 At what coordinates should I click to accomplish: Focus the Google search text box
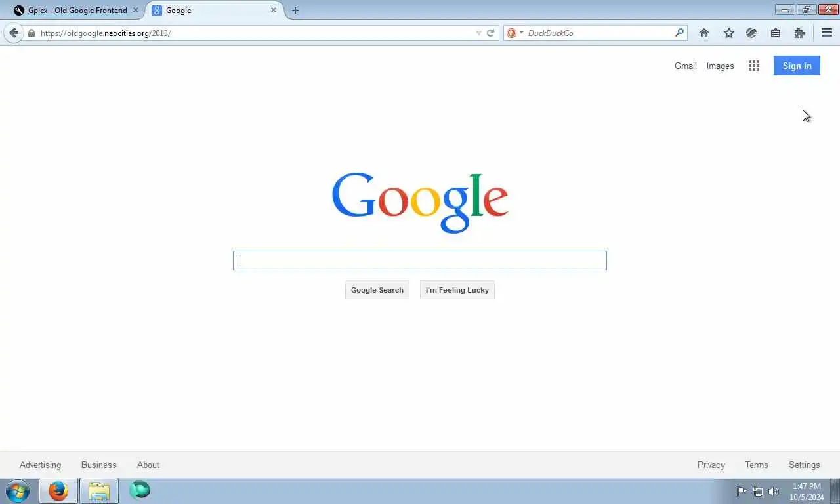[420, 261]
